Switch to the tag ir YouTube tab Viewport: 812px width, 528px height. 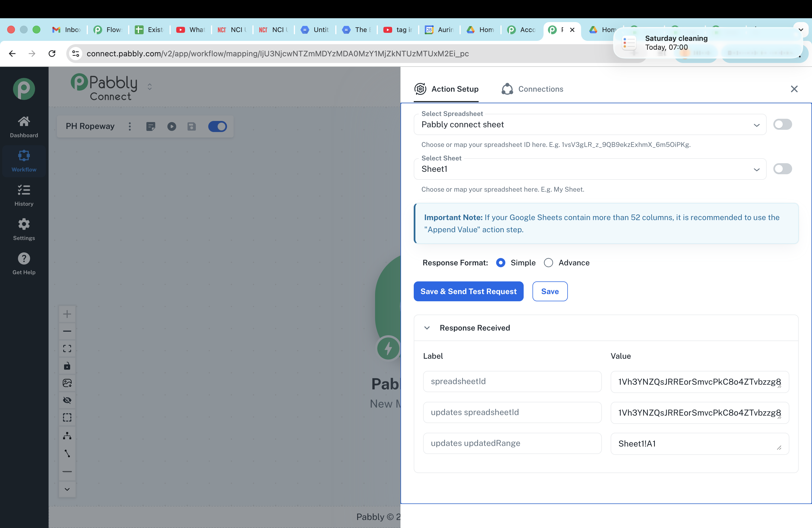[x=398, y=30]
